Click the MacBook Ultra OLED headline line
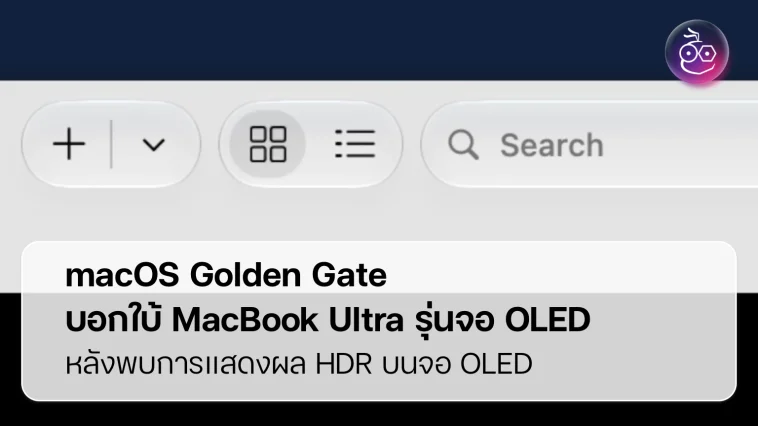Screen dimensions: 758x426 coord(328,320)
